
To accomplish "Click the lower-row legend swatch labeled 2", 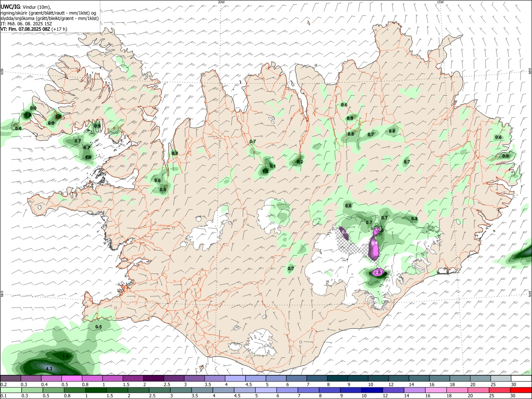I will click(138, 390).
